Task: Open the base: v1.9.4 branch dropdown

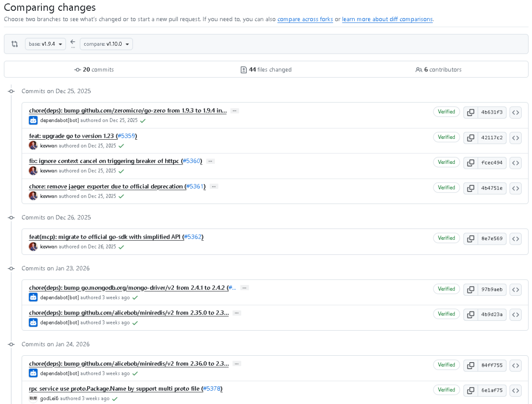Action: [45, 44]
